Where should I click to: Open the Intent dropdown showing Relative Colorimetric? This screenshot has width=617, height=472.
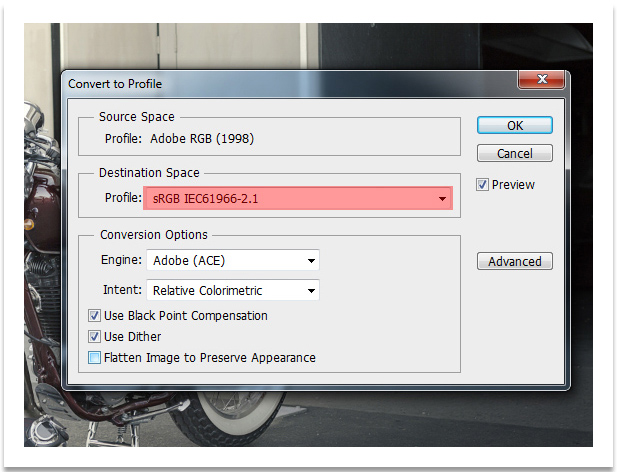(x=233, y=290)
